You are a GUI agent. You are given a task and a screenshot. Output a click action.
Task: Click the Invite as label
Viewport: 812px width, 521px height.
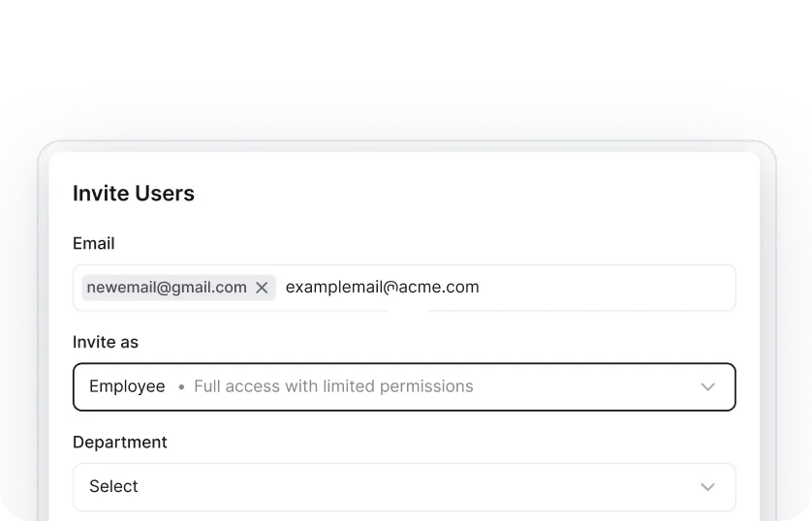[106, 342]
